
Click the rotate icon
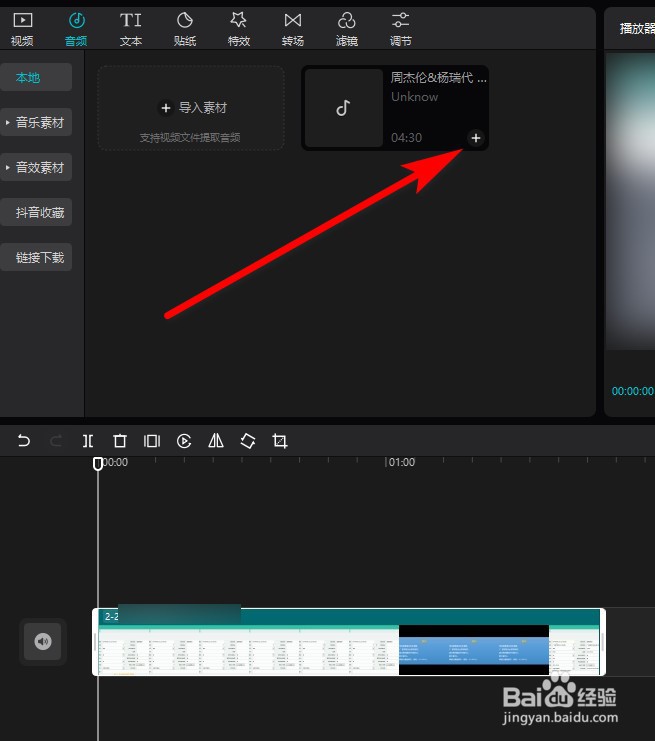click(248, 441)
